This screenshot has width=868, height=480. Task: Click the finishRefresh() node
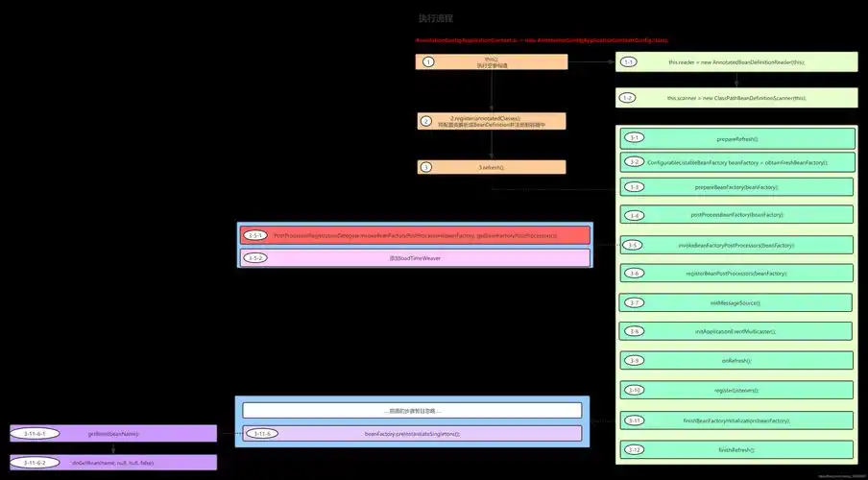point(735,449)
